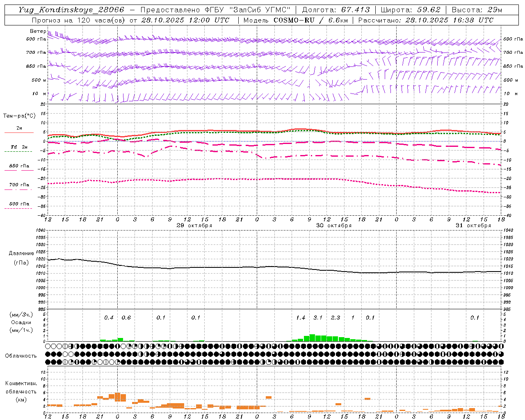Click Рассчитано: 28.10.2025 16:38 UTC timestamp
The width and height of the screenshot is (525, 420).
click(x=426, y=20)
